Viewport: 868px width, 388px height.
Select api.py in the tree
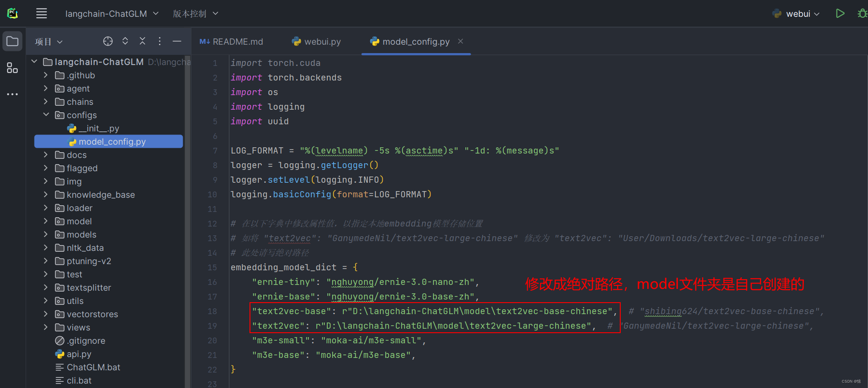click(x=73, y=354)
